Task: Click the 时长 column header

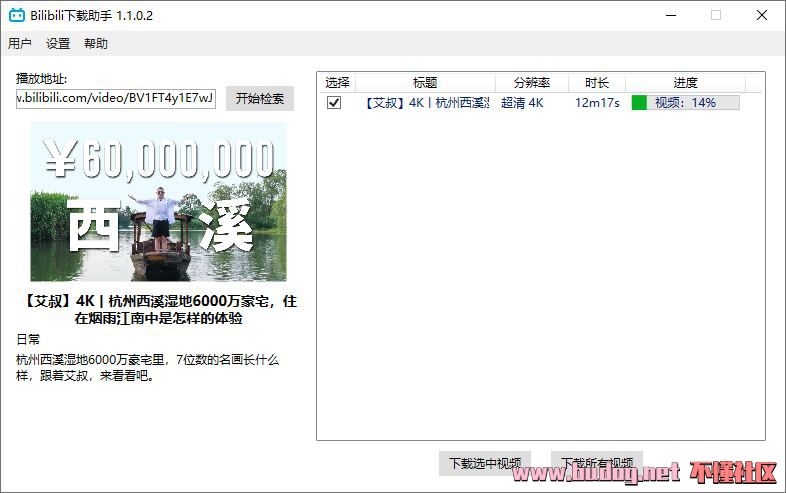Action: (x=597, y=83)
